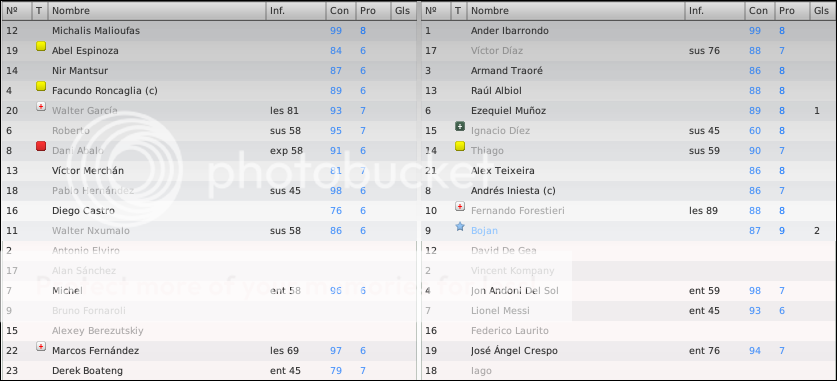Select Derek Boateng row
The image size is (837, 381).
(x=209, y=370)
